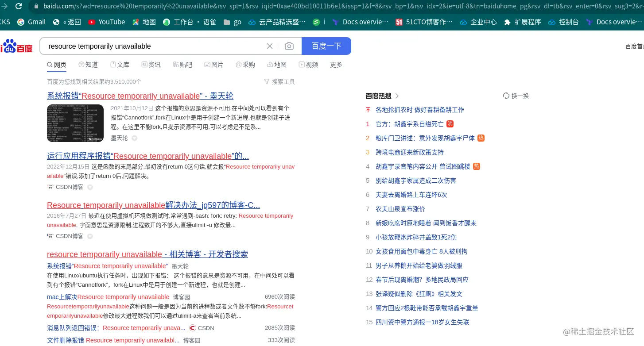Switch to the 知道 tab
The height and width of the screenshot is (346, 644).
[88, 65]
